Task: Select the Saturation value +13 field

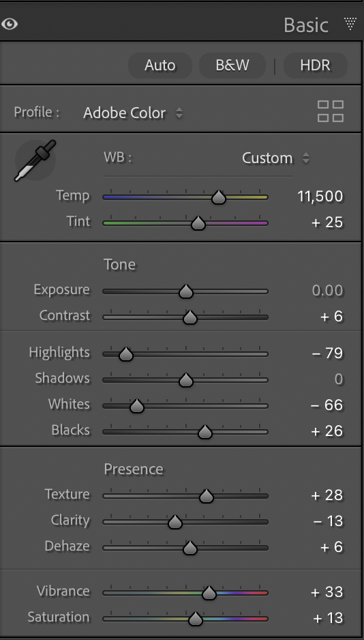Action: coord(328,618)
